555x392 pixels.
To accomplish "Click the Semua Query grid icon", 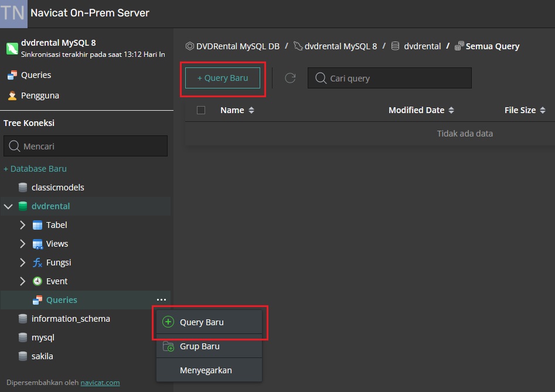I will [459, 46].
